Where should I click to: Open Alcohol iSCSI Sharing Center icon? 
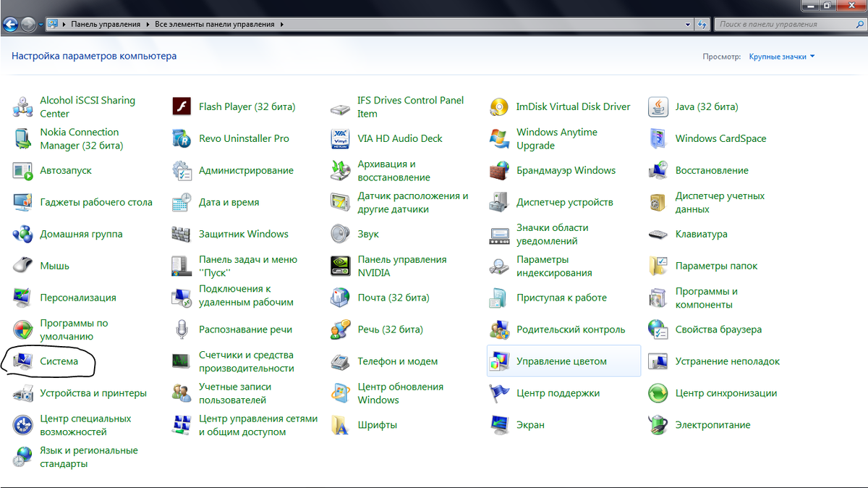point(23,106)
